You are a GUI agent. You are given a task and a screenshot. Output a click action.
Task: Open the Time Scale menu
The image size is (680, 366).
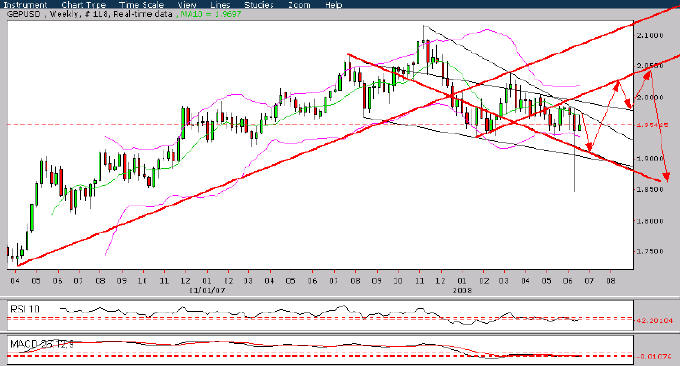[141, 5]
